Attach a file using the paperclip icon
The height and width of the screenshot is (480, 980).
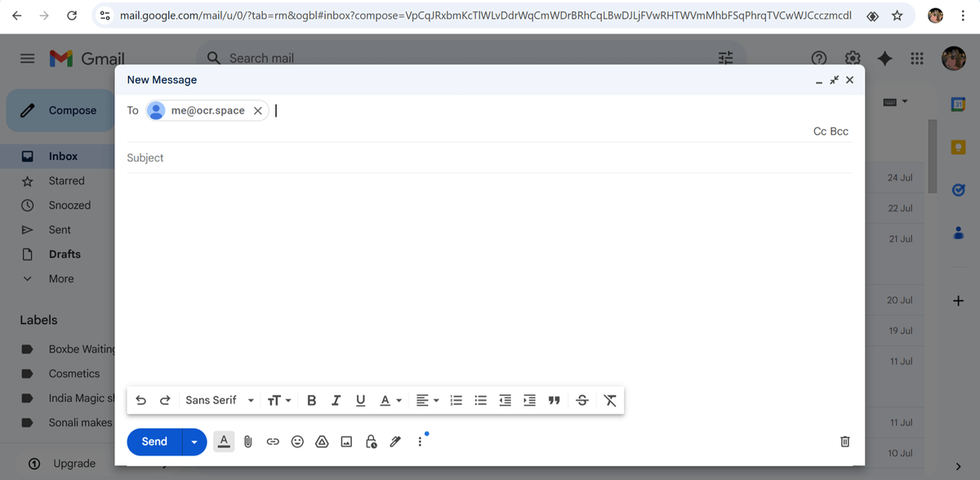coord(248,442)
